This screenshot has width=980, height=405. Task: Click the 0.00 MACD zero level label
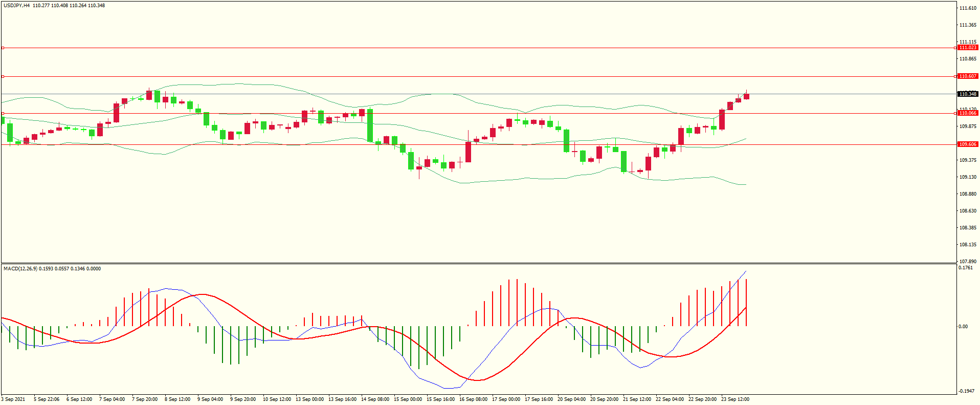tap(963, 327)
